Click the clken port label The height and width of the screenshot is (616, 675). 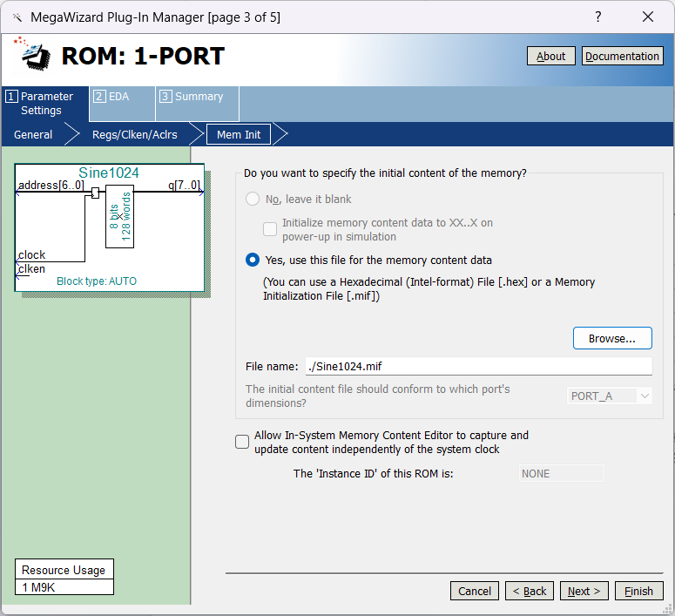coord(31,269)
